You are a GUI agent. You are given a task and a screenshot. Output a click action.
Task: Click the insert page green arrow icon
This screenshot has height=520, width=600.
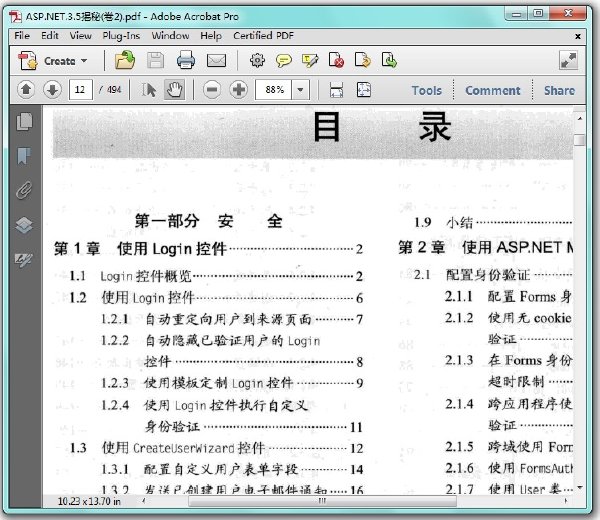tap(389, 60)
